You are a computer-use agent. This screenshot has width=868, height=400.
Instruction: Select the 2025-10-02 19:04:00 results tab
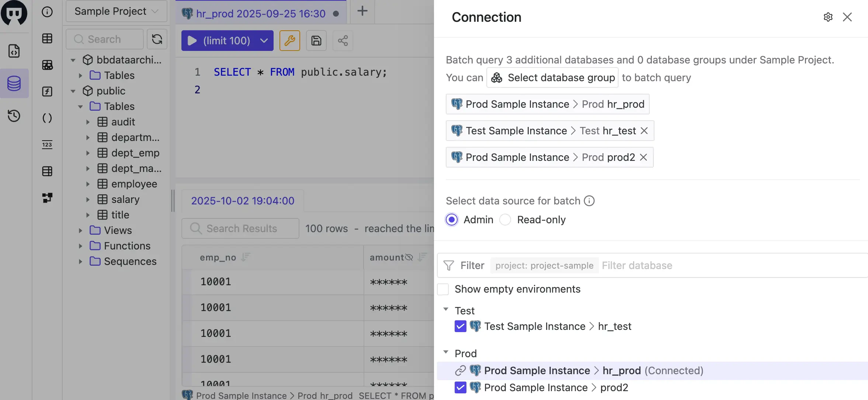tap(243, 200)
